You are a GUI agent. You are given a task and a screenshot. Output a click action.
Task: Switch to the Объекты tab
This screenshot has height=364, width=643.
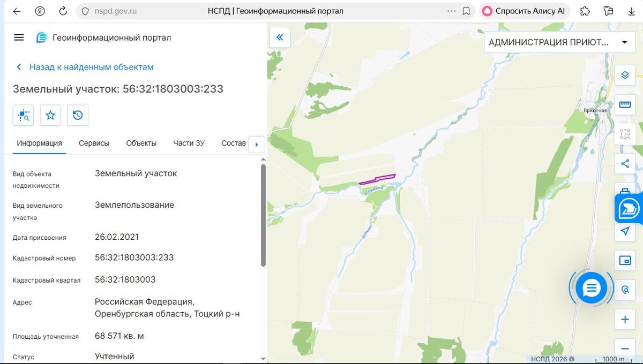(141, 143)
